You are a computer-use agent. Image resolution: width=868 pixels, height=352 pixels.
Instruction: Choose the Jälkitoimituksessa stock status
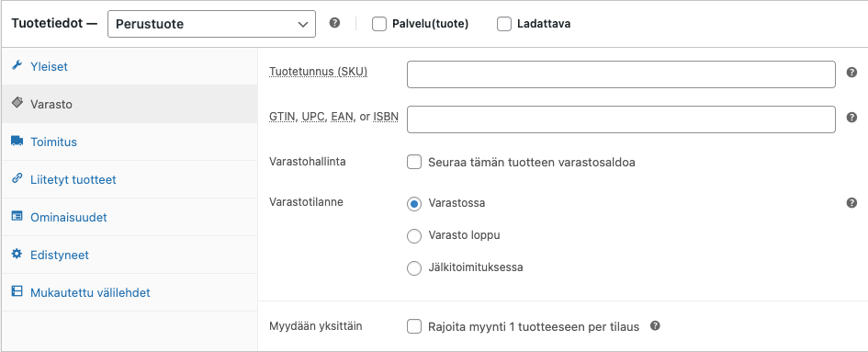414,268
